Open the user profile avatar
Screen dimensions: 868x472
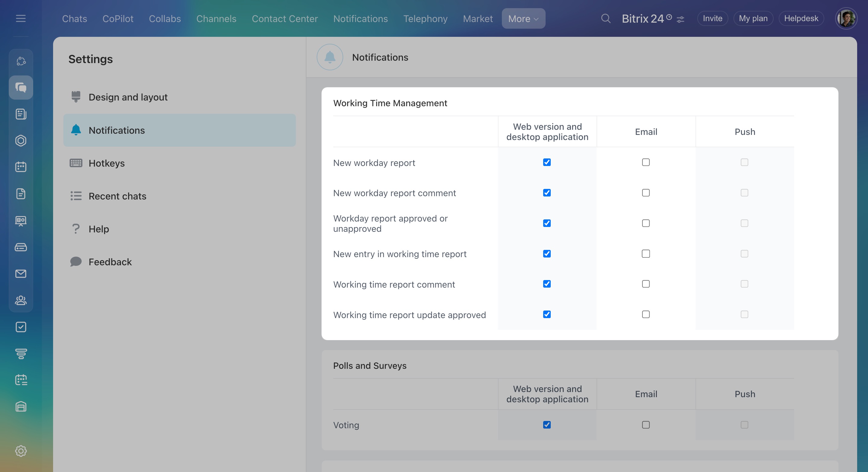pos(846,18)
